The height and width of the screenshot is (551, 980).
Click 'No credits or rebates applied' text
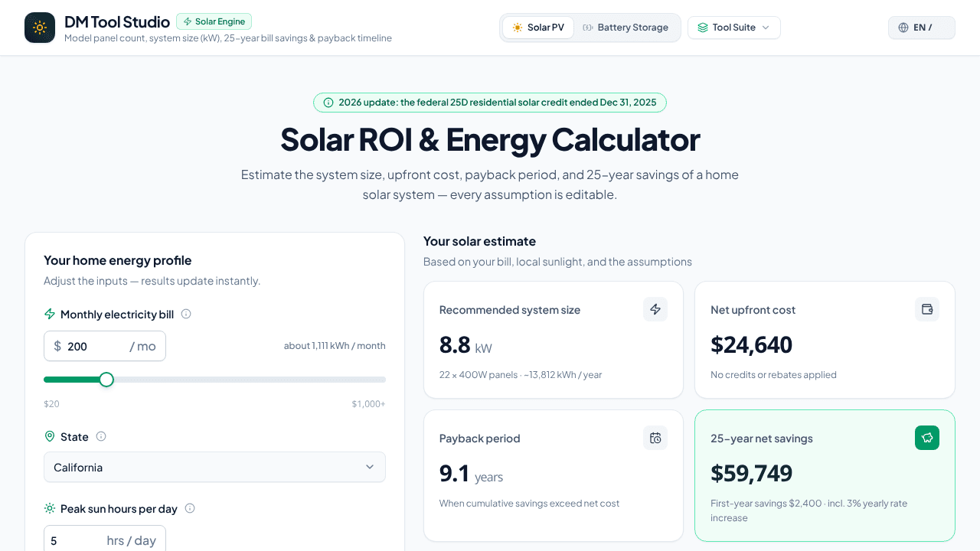[x=773, y=375]
